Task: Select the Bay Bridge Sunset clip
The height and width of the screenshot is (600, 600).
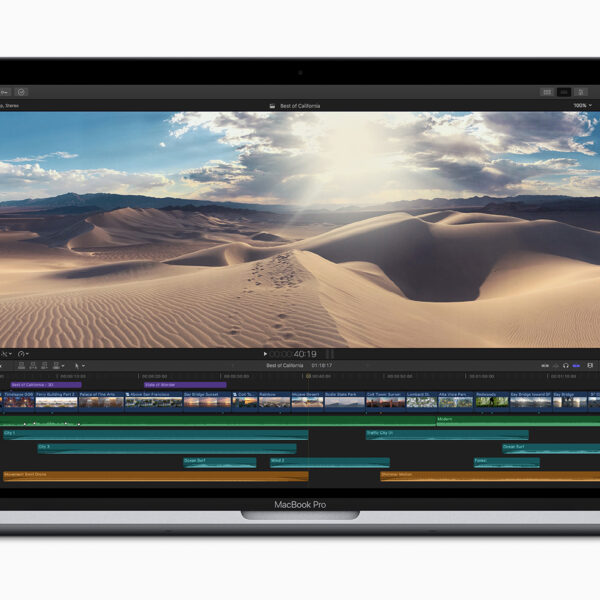Action: [x=207, y=402]
